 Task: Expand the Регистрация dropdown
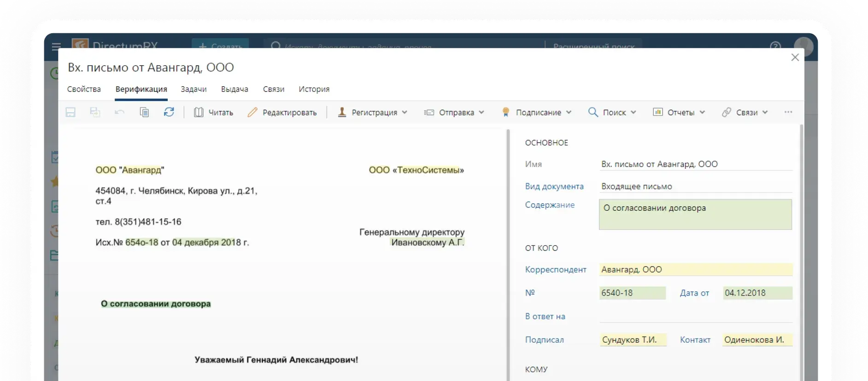pos(405,112)
